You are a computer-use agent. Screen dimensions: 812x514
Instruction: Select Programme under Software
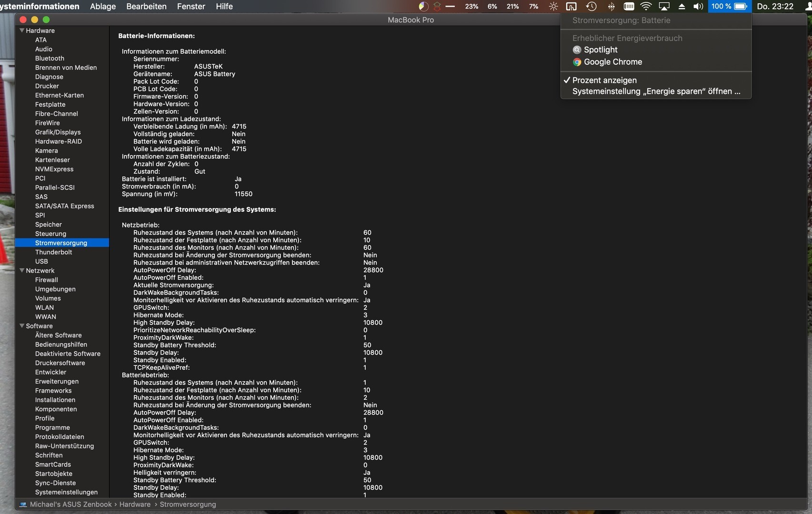tap(52, 428)
